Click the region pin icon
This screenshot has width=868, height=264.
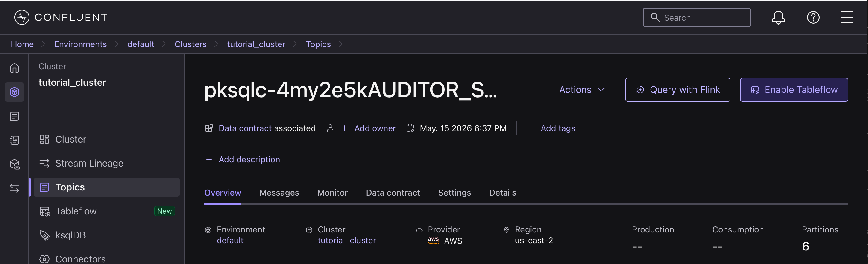pos(506,230)
